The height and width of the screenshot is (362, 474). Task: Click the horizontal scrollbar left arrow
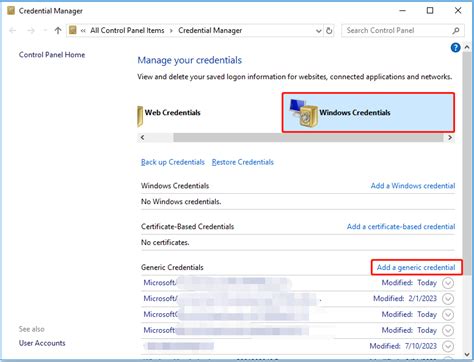coord(142,138)
